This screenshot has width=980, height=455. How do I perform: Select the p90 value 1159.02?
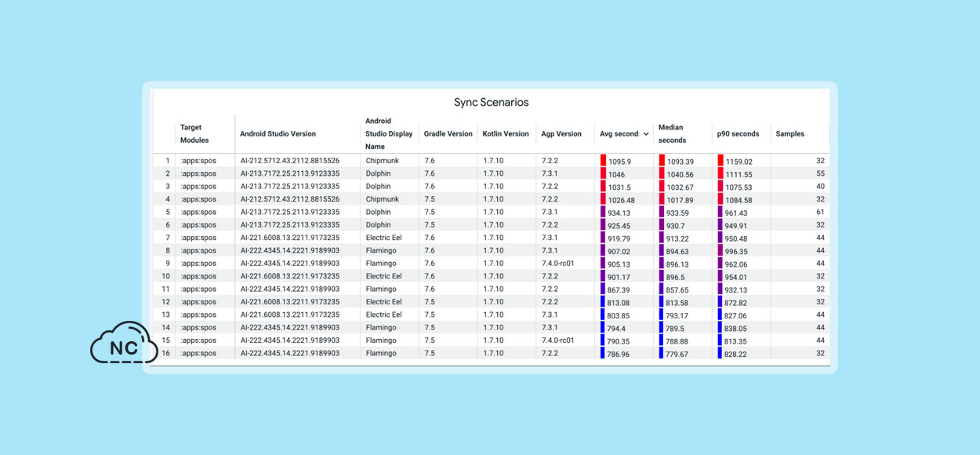739,162
